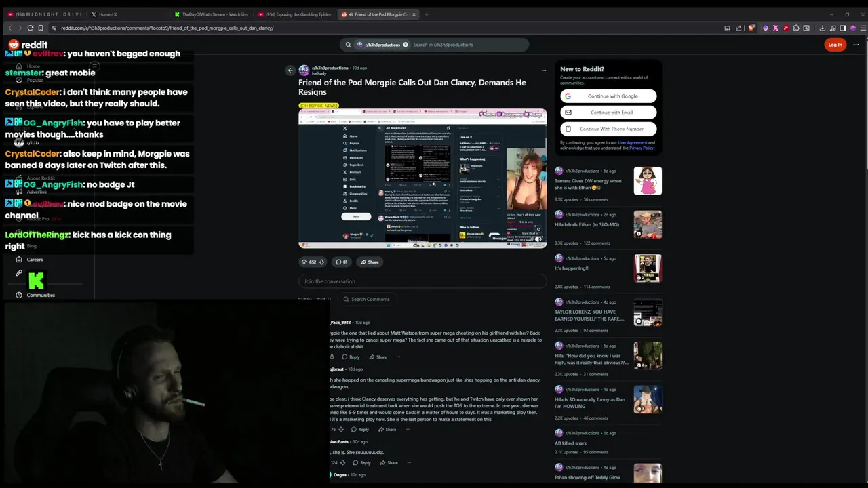Toggle the browser sidebar panel icon
This screenshot has width=868, height=488.
tap(843, 28)
